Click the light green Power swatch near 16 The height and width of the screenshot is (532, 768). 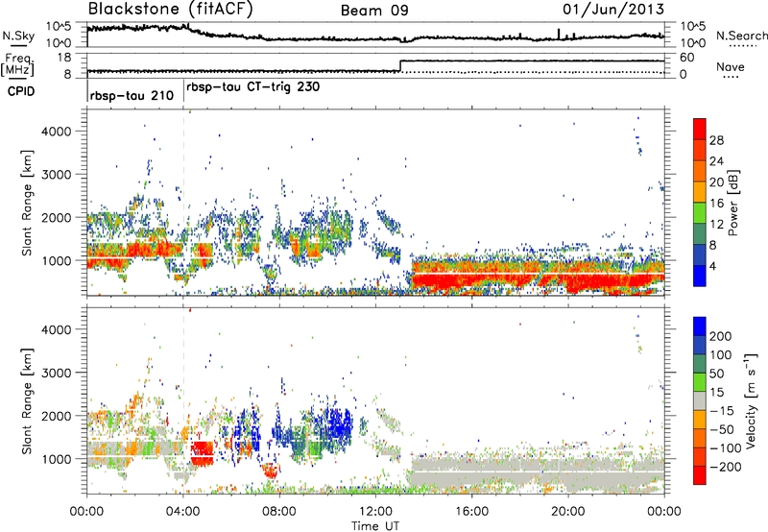(x=700, y=212)
